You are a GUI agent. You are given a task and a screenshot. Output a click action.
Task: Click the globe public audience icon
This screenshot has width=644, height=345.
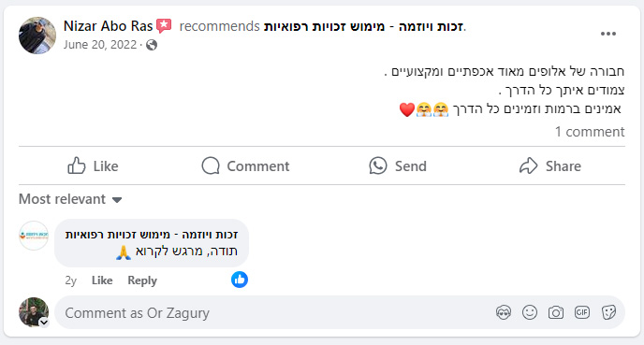[152, 45]
